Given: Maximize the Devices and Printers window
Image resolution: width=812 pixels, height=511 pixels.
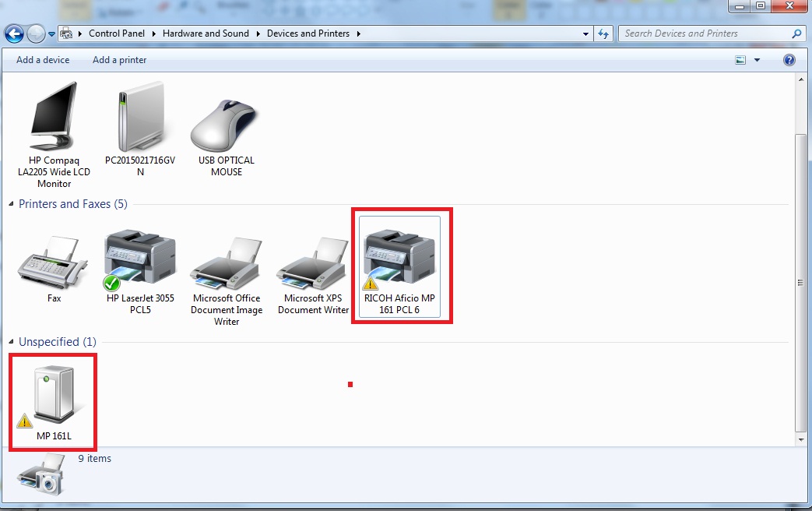Looking at the screenshot, I should (760, 6).
